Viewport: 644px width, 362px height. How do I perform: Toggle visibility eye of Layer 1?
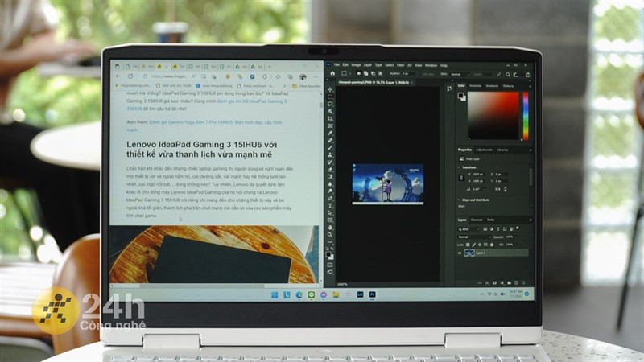460,253
